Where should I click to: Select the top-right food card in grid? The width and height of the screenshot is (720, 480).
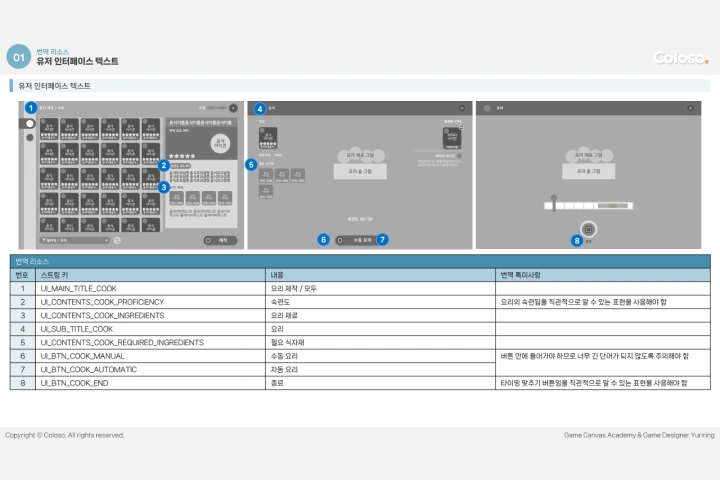[151, 129]
